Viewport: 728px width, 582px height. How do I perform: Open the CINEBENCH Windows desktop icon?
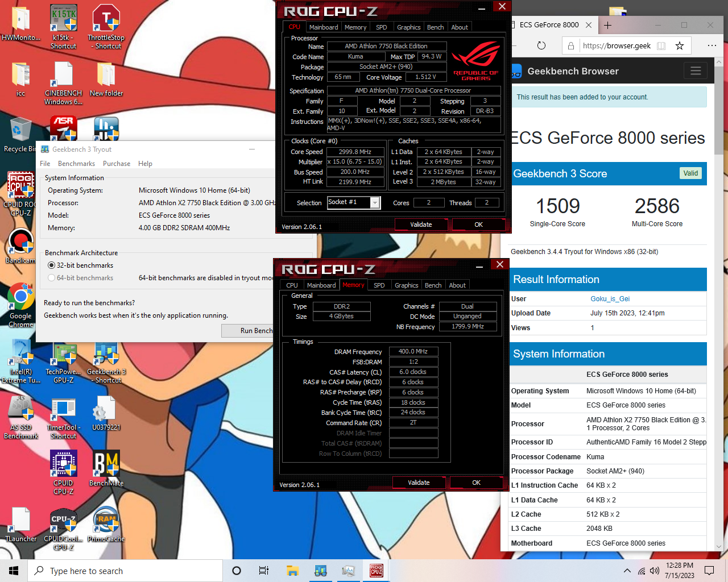pyautogui.click(x=63, y=83)
